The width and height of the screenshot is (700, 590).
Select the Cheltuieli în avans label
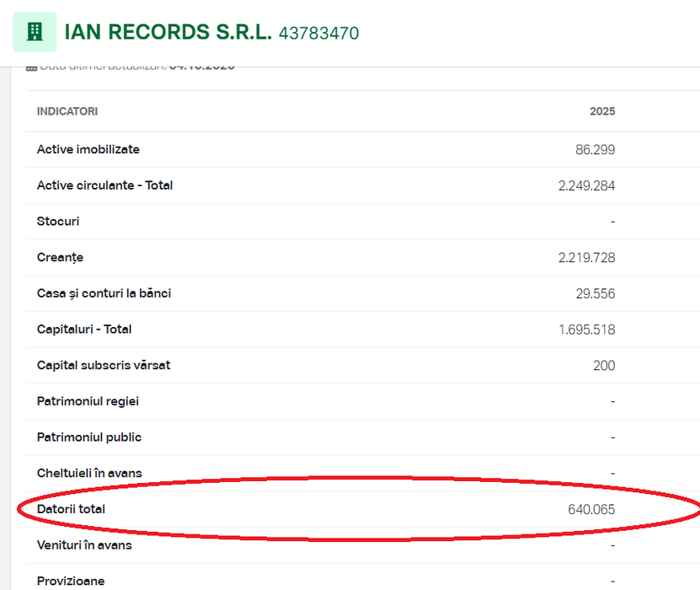[x=89, y=473]
